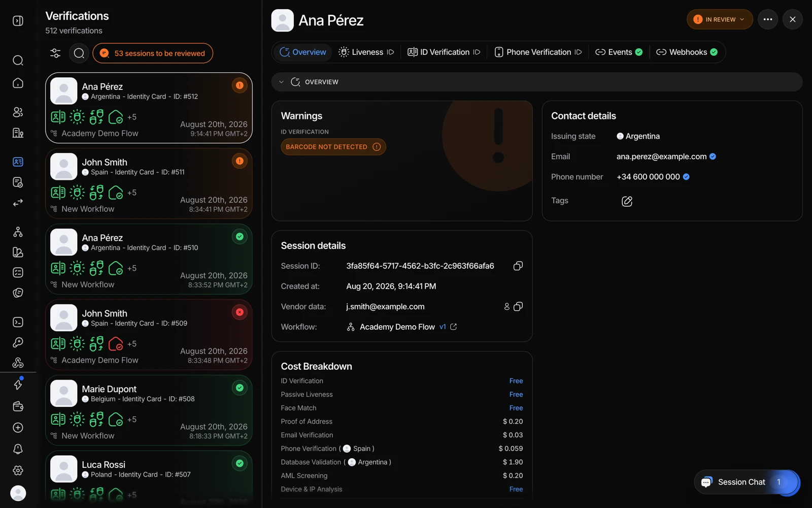Click the session ID value 3fa85f64-5717-4562-b3fc-2c963f66afa6
This screenshot has width=812, height=508.
point(420,266)
